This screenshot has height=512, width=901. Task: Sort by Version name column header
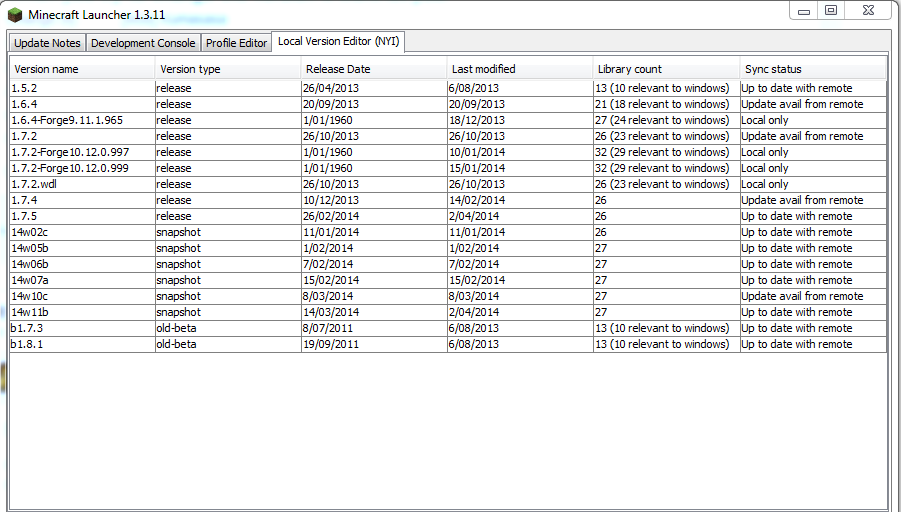click(x=82, y=69)
